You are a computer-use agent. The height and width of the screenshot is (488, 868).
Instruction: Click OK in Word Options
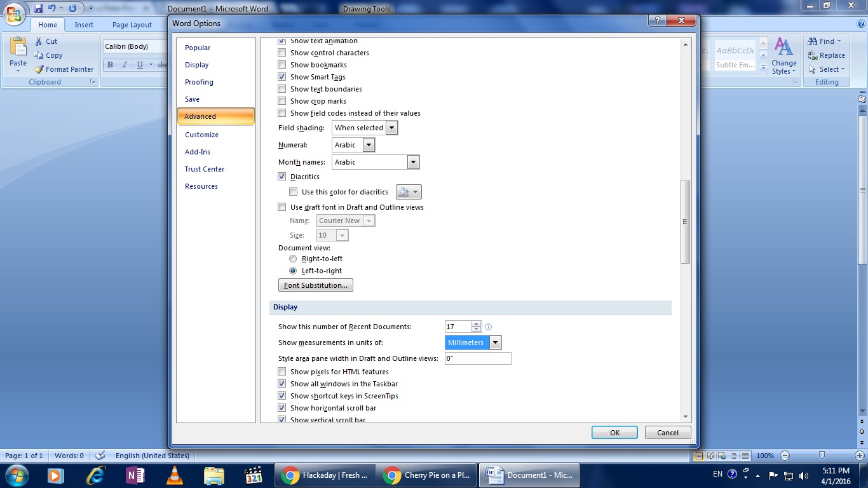point(614,433)
